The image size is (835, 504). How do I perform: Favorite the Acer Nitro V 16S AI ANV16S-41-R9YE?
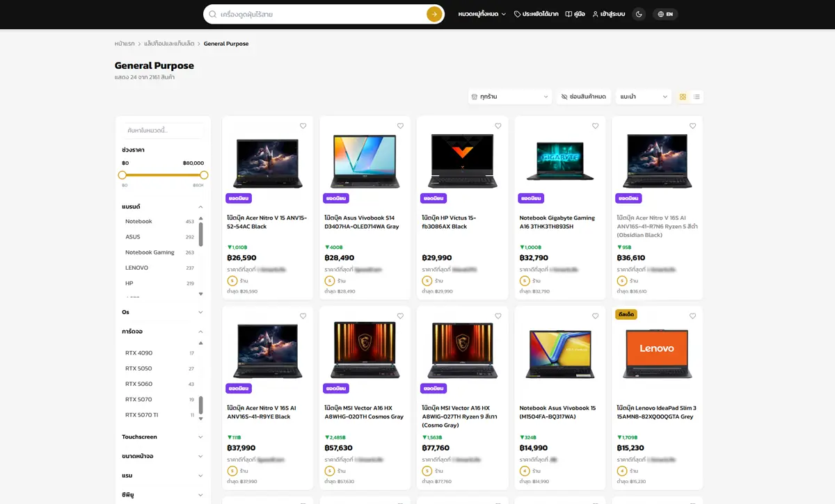point(303,316)
